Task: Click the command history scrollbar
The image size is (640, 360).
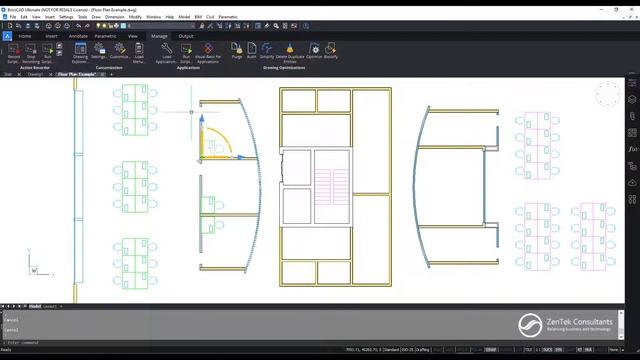Action: tap(621, 324)
